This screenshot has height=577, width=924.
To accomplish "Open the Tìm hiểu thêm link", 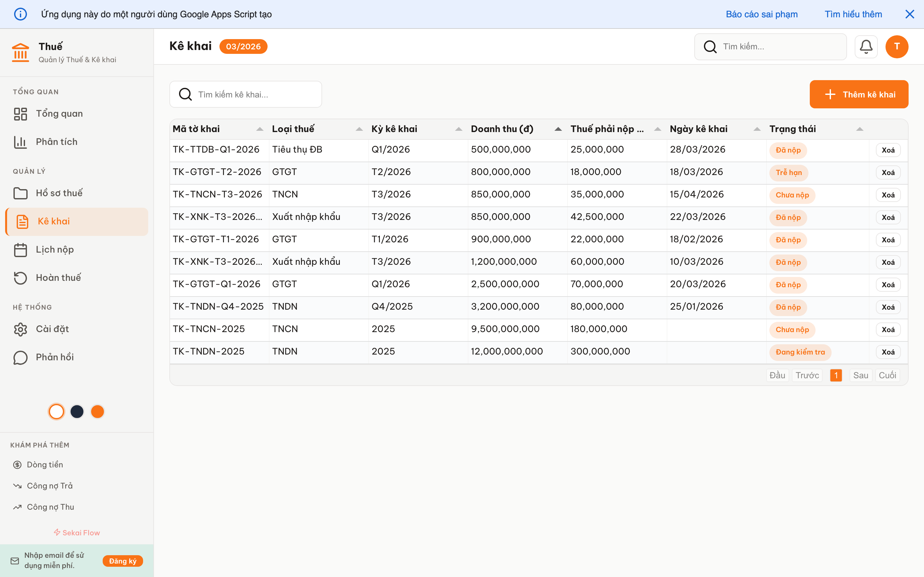I will point(853,14).
